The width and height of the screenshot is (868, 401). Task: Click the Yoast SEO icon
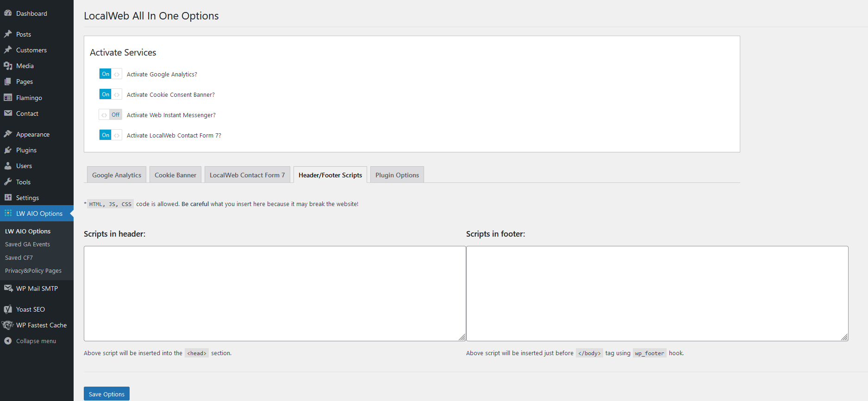coord(8,309)
